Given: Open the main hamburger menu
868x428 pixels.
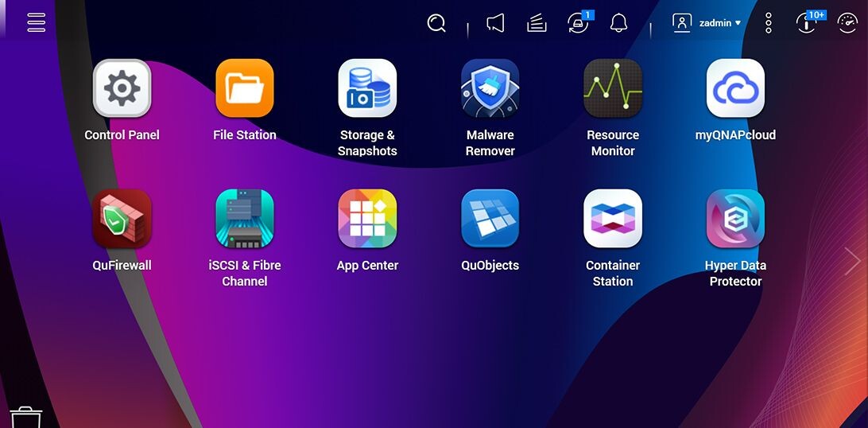Looking at the screenshot, I should point(37,22).
